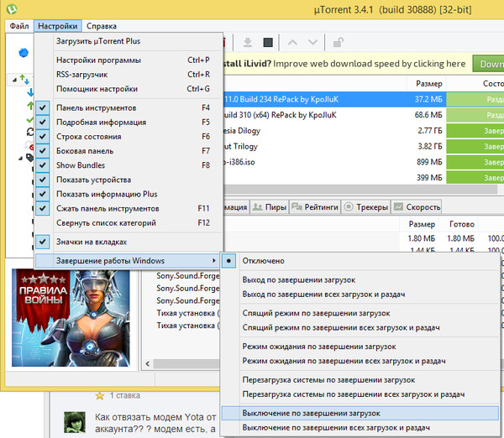Viewport: 504px width, 438px height.
Task: Choose Загрузить µTorrent Plus
Action: coord(129,41)
